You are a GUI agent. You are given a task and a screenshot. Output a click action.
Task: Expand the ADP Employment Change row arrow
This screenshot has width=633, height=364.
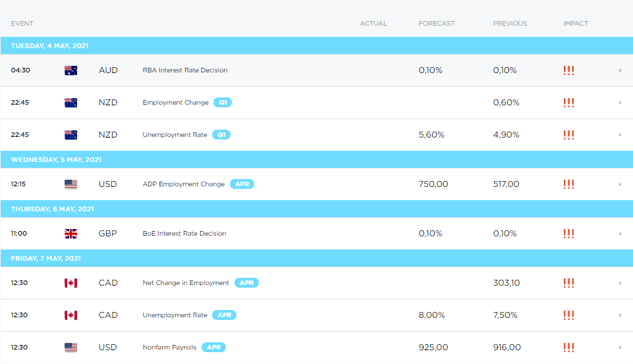pyautogui.click(x=619, y=184)
